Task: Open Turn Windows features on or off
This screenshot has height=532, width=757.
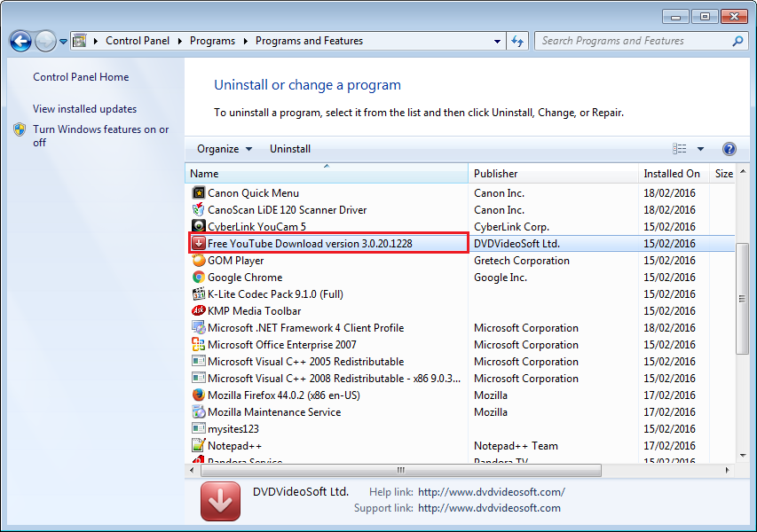Action: 101,136
